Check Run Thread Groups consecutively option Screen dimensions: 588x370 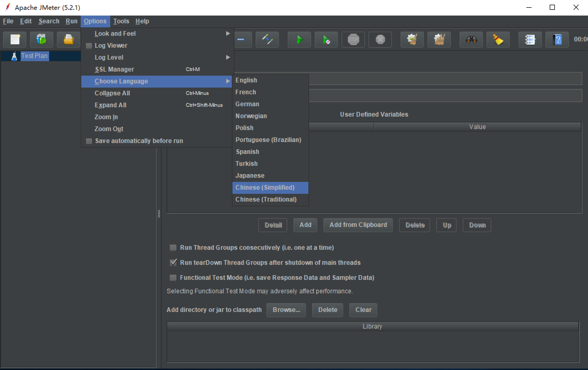point(173,248)
